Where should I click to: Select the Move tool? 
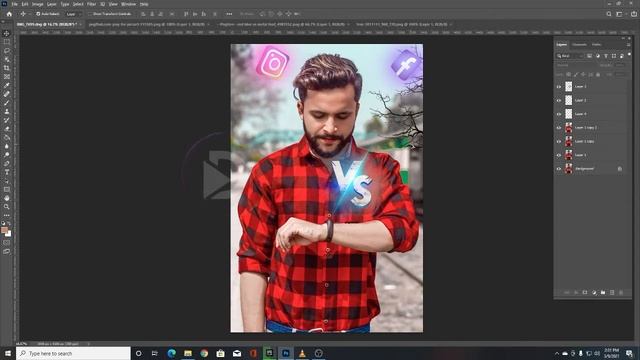click(7, 33)
